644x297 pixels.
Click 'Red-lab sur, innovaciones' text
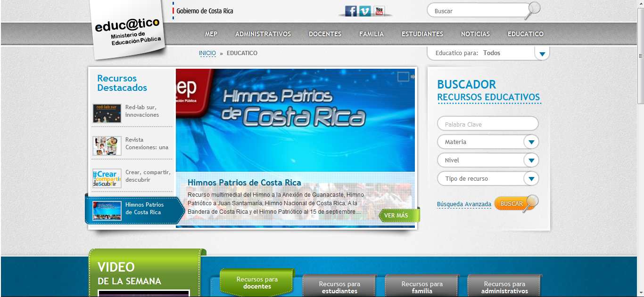(x=142, y=111)
